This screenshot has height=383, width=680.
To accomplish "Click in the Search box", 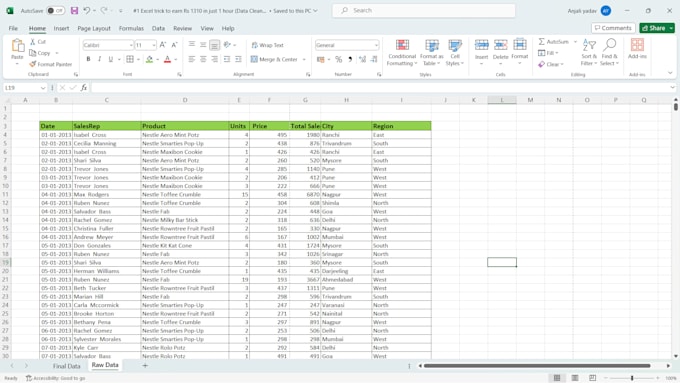I will pyautogui.click(x=424, y=10).
